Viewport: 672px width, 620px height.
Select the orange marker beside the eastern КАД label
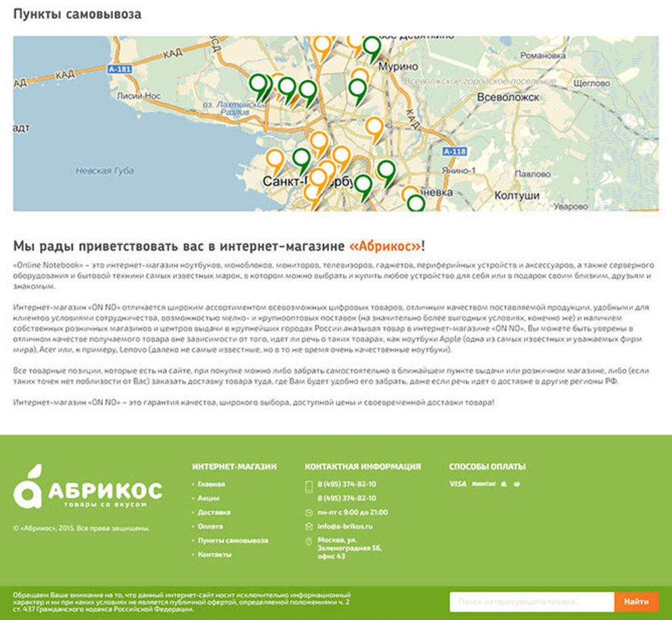tap(374, 129)
